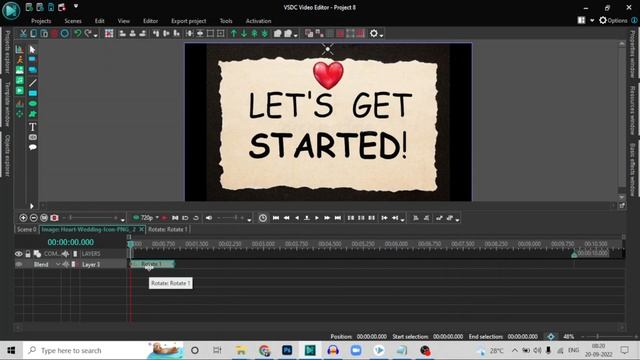Open the Projects explorer side panel

pyautogui.click(x=7, y=51)
